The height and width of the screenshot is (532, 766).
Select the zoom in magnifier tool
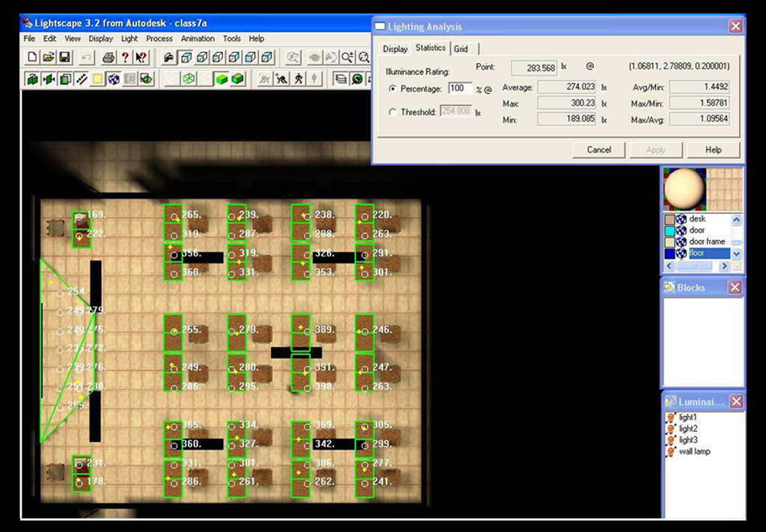tap(348, 57)
